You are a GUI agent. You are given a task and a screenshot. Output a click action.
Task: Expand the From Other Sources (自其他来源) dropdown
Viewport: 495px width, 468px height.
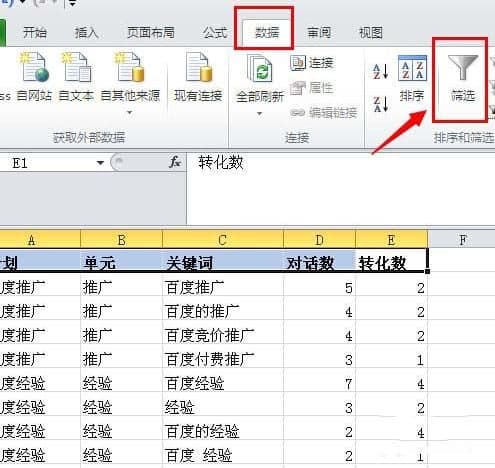(130, 113)
